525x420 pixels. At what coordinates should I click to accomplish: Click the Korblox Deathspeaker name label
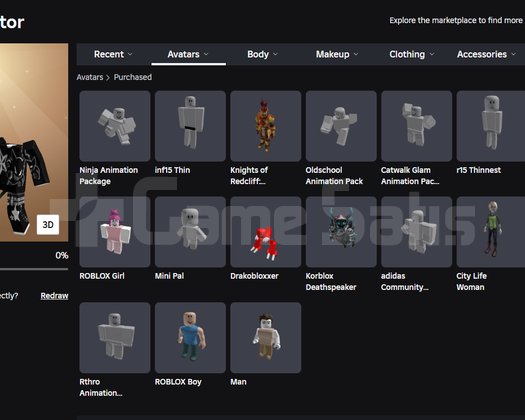click(331, 281)
